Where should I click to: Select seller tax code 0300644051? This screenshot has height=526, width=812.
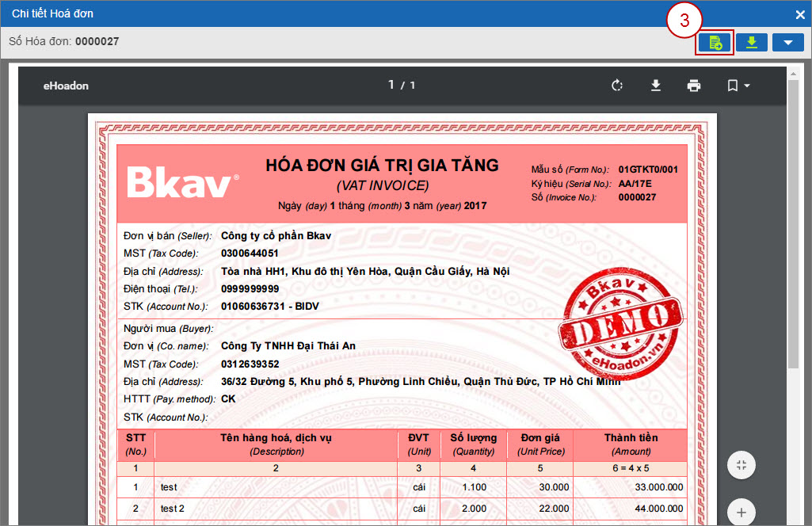(250, 253)
